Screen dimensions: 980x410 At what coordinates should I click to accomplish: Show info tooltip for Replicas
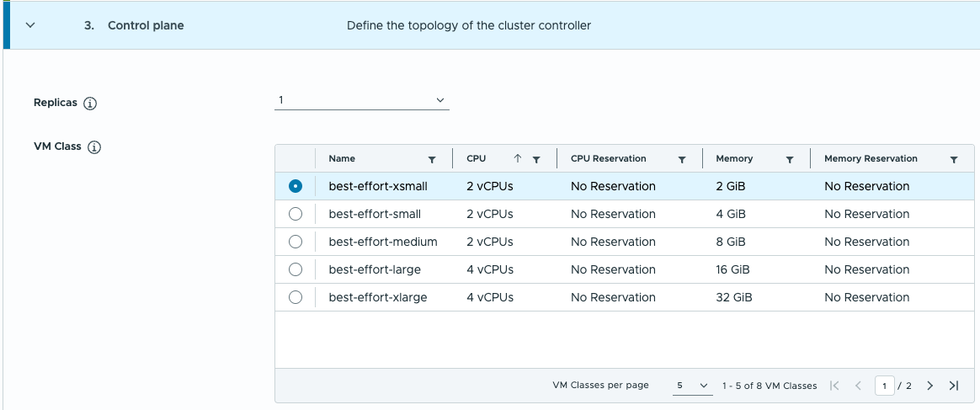click(91, 104)
